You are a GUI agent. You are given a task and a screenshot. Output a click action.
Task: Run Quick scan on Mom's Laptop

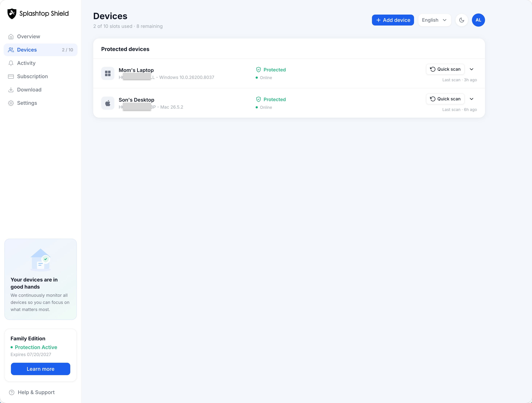point(445,69)
